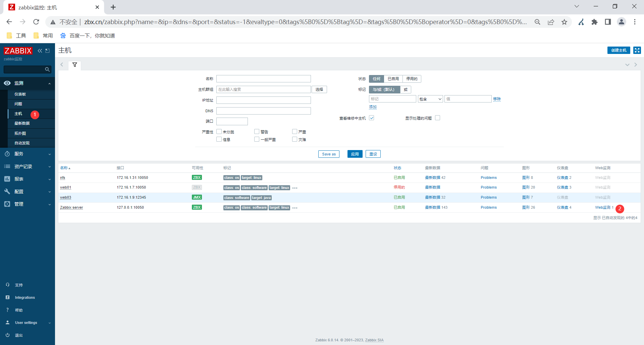Select 主机 in the sidebar
Image resolution: width=644 pixels, height=345 pixels.
18,114
